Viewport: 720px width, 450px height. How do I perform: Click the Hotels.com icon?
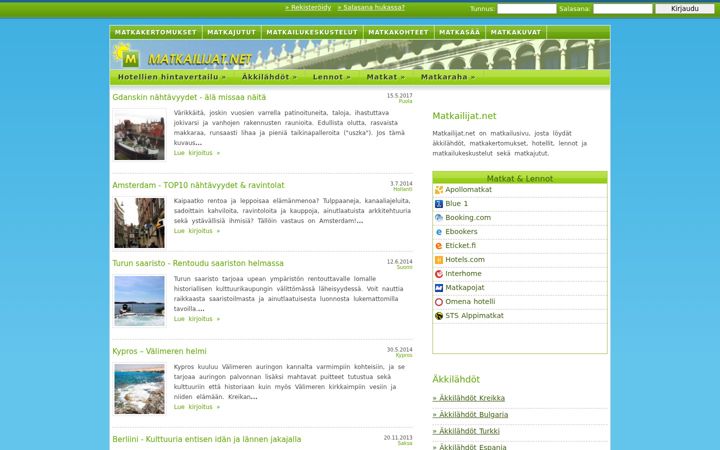tap(439, 260)
